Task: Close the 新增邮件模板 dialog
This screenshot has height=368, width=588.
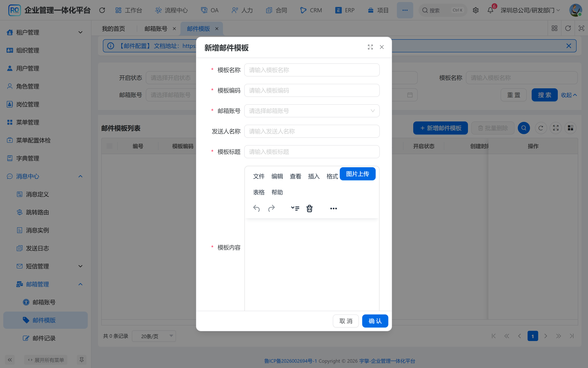Action: click(382, 47)
